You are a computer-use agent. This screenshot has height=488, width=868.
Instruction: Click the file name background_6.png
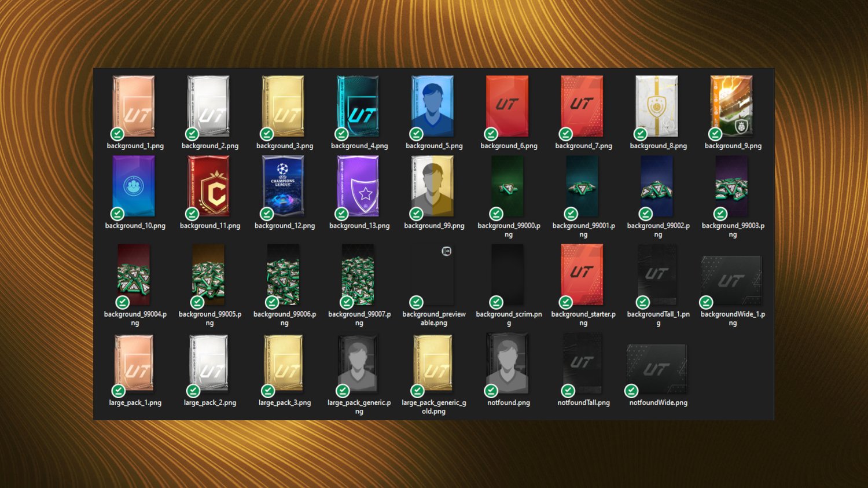tap(509, 146)
